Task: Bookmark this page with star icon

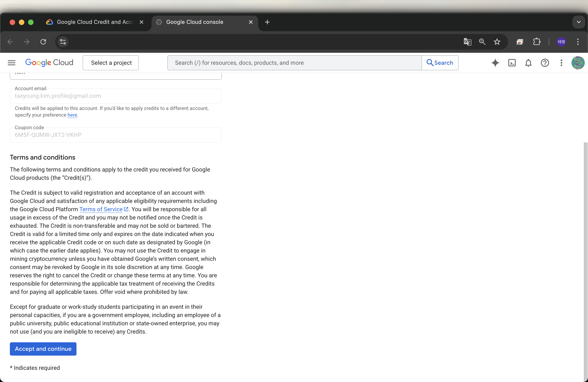Action: (497, 42)
